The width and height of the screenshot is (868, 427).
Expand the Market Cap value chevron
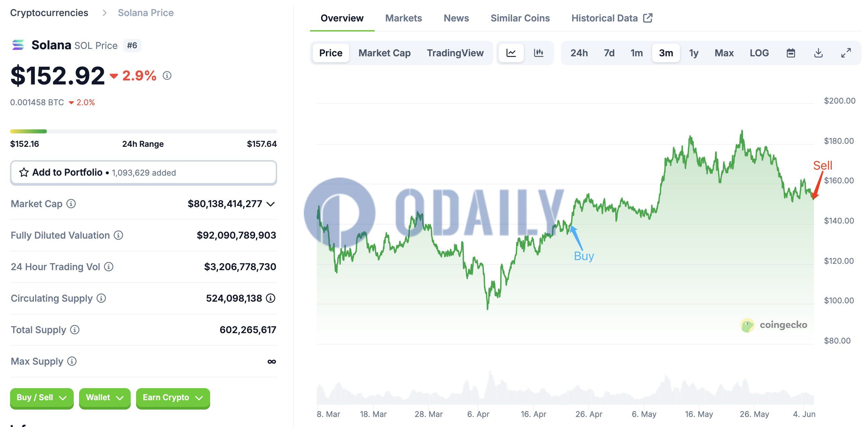[270, 204]
